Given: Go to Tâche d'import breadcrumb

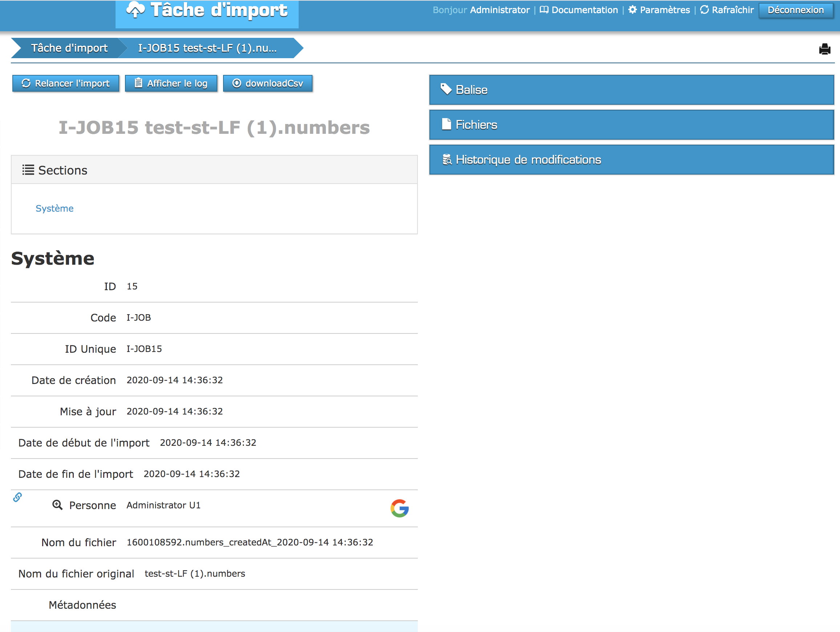Looking at the screenshot, I should point(69,48).
